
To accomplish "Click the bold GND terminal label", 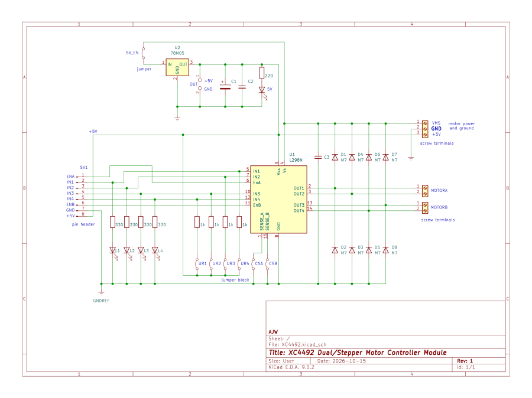I will pyautogui.click(x=436, y=129).
